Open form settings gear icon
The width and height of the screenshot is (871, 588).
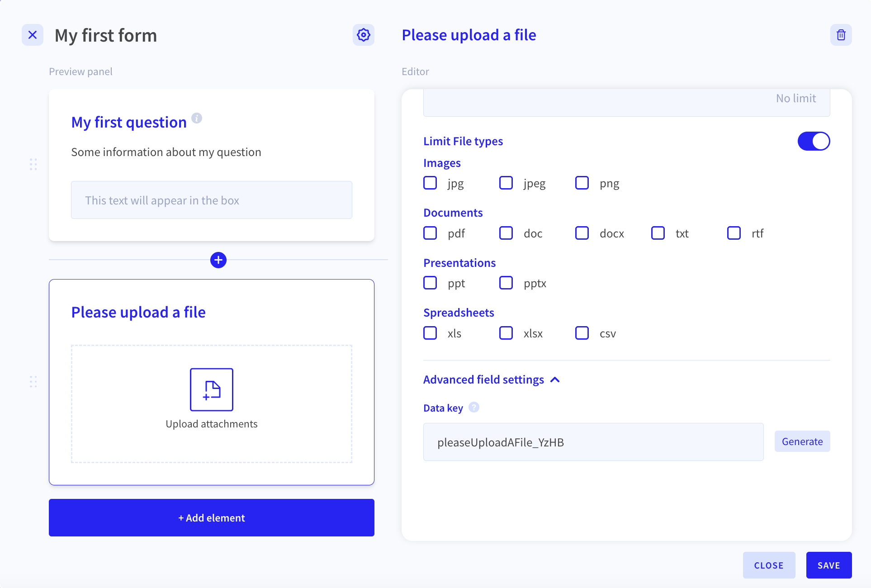364,35
